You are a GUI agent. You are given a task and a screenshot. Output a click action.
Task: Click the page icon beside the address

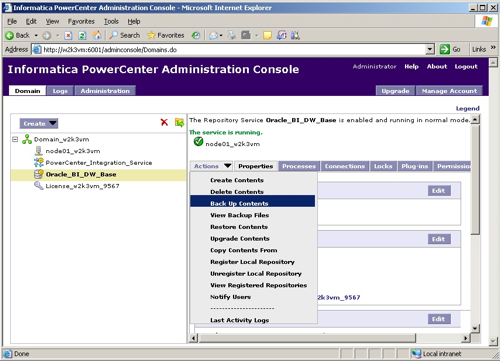click(x=37, y=50)
